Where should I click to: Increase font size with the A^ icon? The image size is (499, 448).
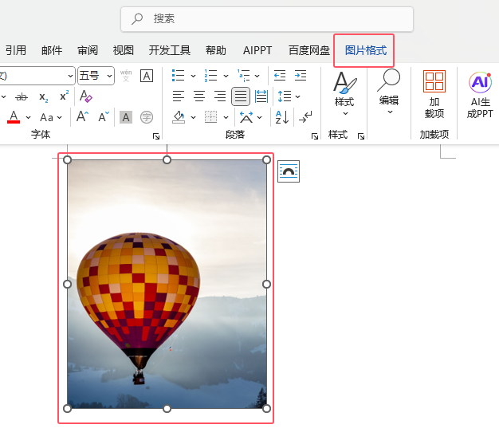coord(82,116)
